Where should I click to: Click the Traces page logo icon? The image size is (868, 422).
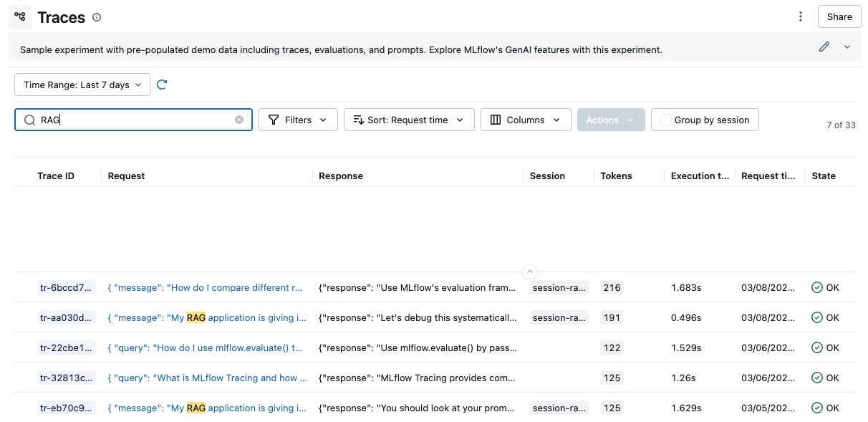(x=20, y=17)
